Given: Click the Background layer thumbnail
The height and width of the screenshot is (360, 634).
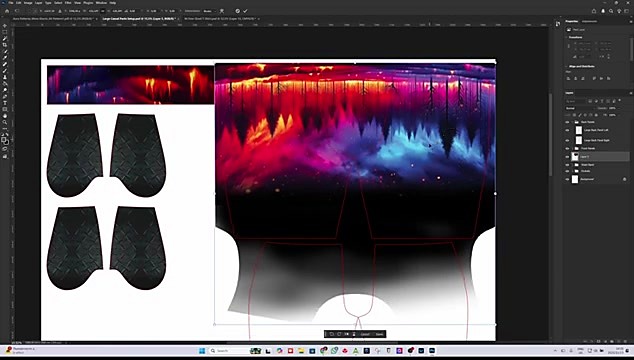Looking at the screenshot, I should click(x=575, y=179).
